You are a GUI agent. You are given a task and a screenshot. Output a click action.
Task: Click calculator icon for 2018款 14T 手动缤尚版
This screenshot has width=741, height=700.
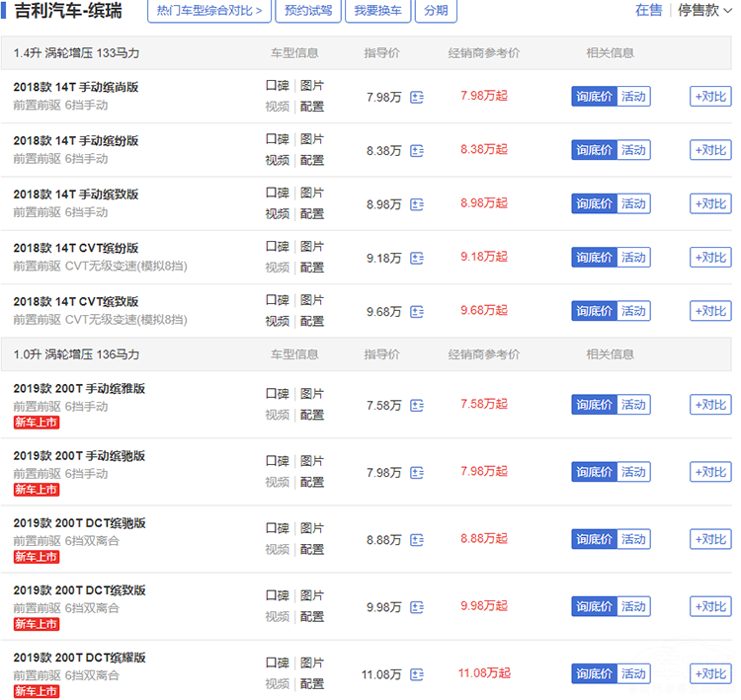[416, 97]
